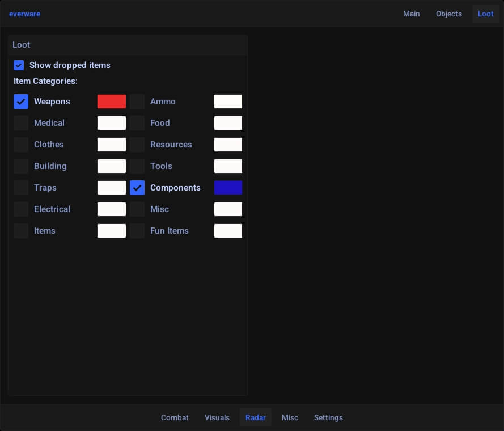Open the red Weapons color swatch
Image resolution: width=504 pixels, height=431 pixels.
point(112,102)
